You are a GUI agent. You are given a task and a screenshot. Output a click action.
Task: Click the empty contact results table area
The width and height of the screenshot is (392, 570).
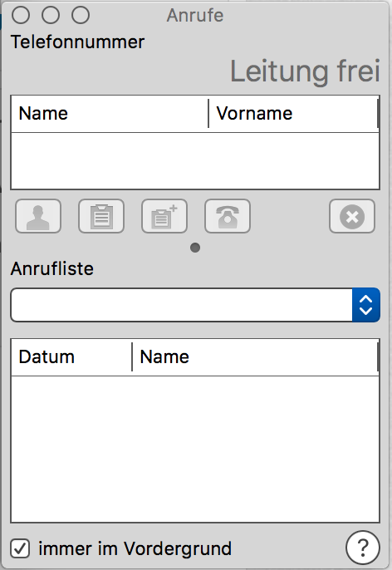(x=195, y=160)
